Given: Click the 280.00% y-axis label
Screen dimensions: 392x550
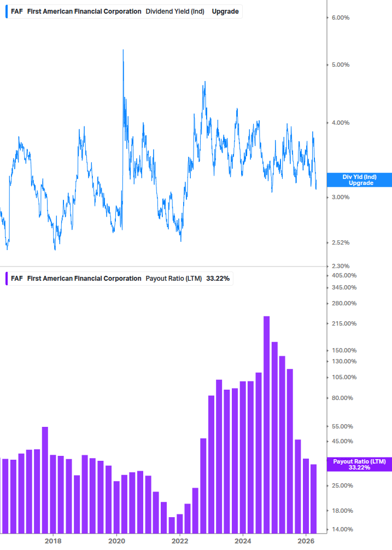Looking at the screenshot, I should tap(344, 303).
